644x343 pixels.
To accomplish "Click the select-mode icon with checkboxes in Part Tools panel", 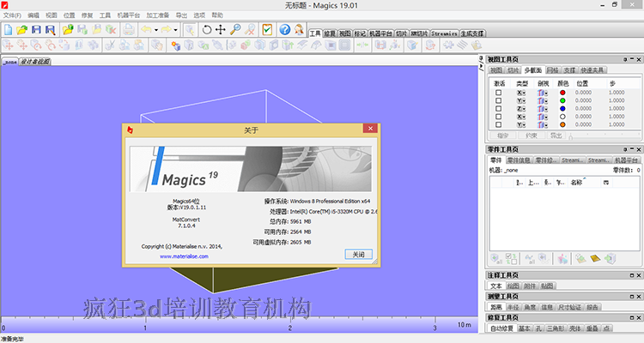I will tap(512, 258).
